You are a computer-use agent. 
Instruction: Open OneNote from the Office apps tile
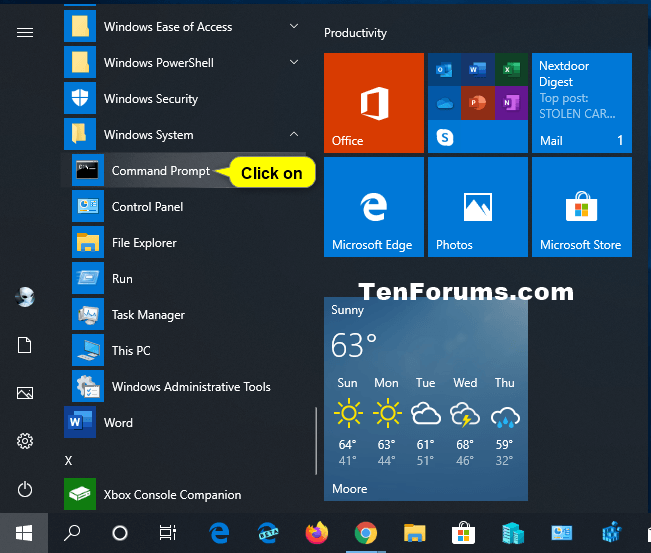pos(511,103)
